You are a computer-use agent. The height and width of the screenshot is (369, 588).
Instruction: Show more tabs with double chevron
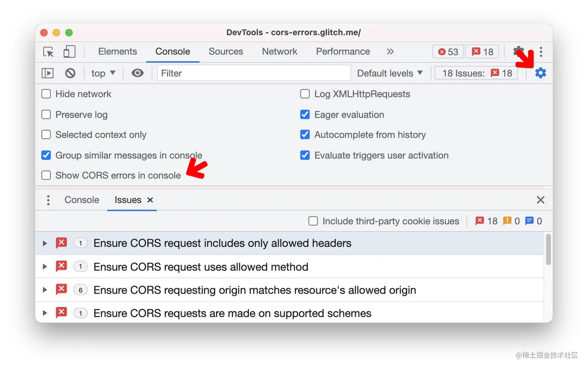pyautogui.click(x=390, y=52)
